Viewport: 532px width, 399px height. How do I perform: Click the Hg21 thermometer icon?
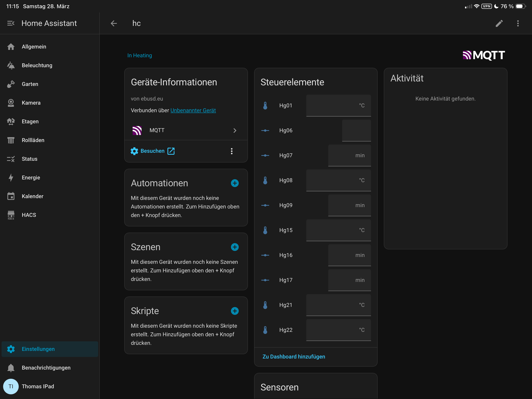point(265,305)
